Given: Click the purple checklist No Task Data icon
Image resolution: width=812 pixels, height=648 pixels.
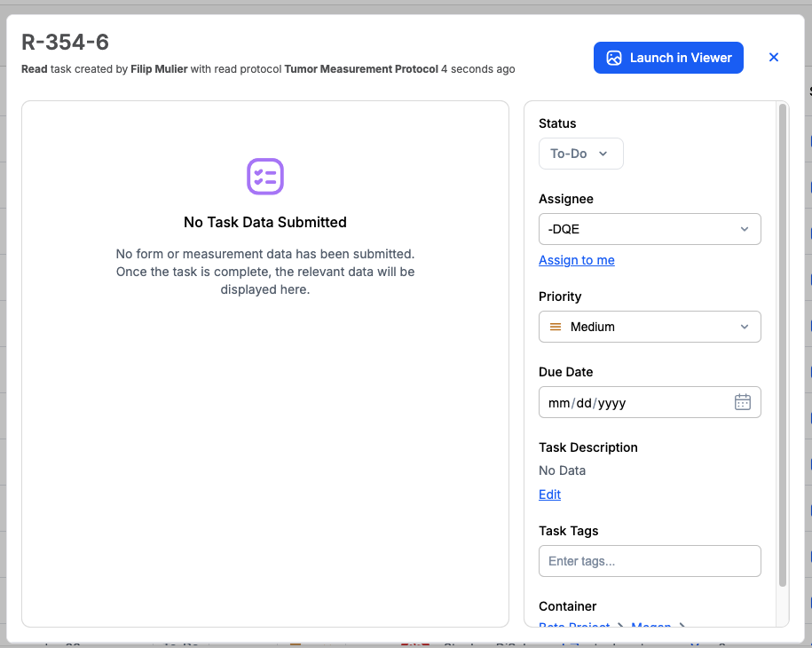Looking at the screenshot, I should 264,177.
